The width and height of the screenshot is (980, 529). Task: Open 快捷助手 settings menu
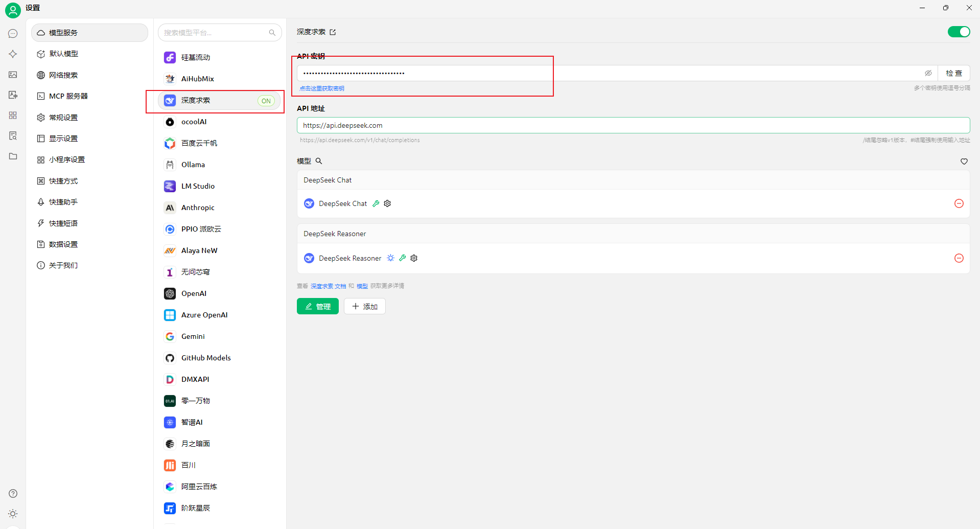[89, 202]
